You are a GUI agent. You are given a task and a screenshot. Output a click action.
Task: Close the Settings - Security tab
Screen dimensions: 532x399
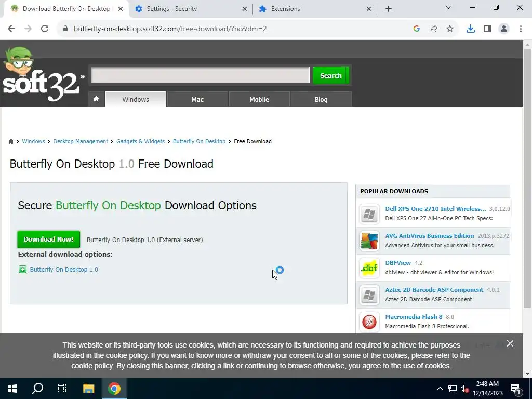tap(245, 9)
